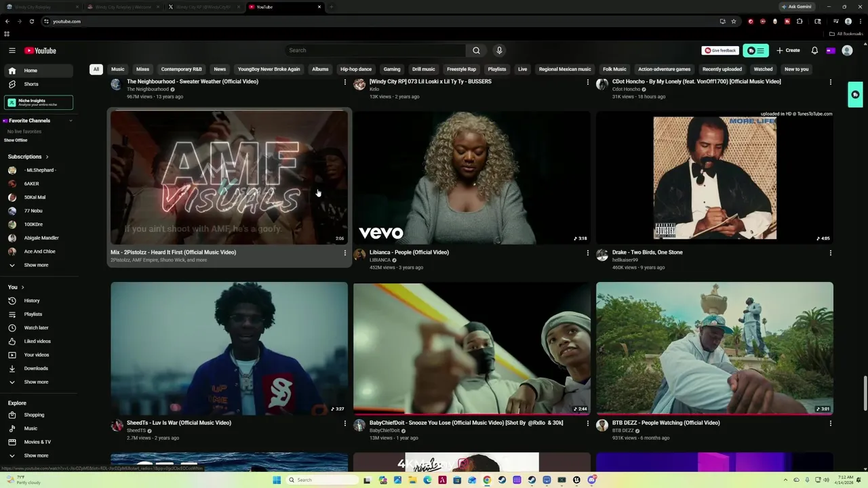Open the Niche Insights panel button
The height and width of the screenshot is (488, 868).
pyautogui.click(x=39, y=102)
